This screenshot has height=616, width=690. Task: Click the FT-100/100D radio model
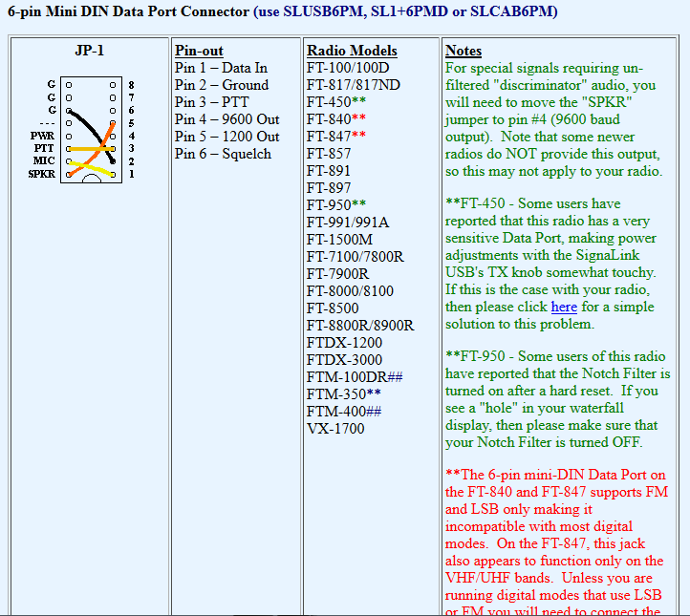348,68
